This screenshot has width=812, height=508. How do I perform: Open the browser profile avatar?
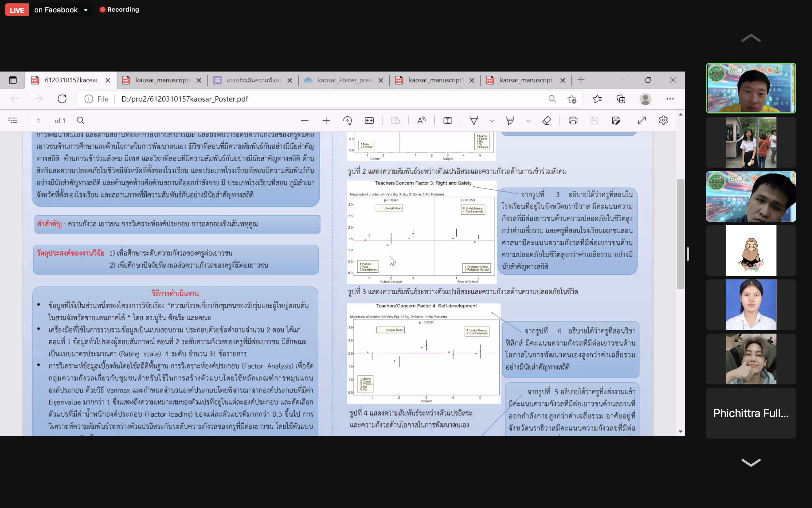[x=645, y=99]
